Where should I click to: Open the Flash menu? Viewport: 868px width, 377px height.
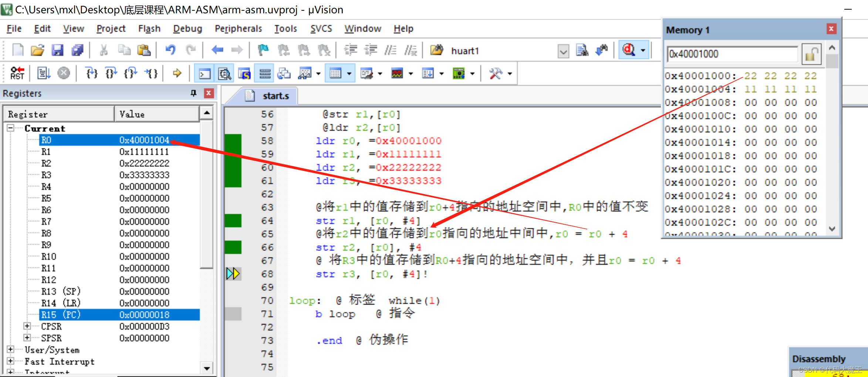(x=149, y=28)
